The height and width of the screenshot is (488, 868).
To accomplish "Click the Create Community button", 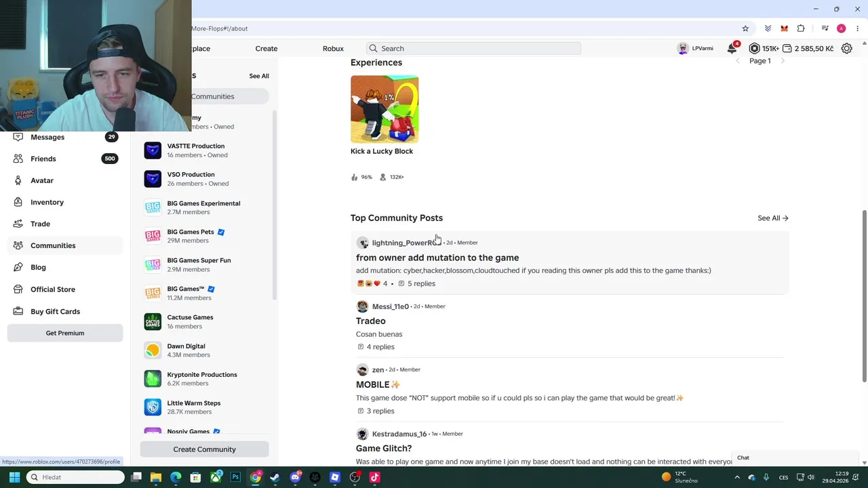I will [204, 449].
